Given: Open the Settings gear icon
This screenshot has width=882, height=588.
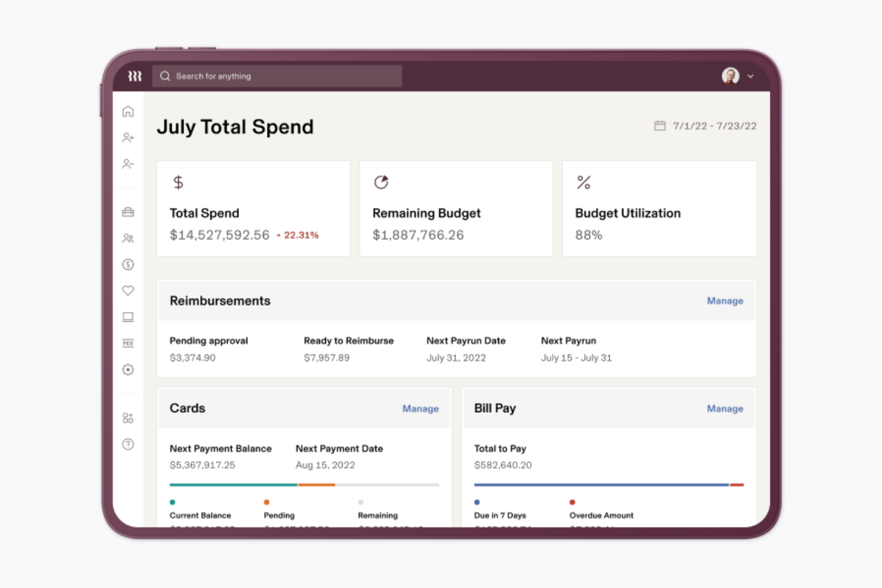Looking at the screenshot, I should pos(128,369).
